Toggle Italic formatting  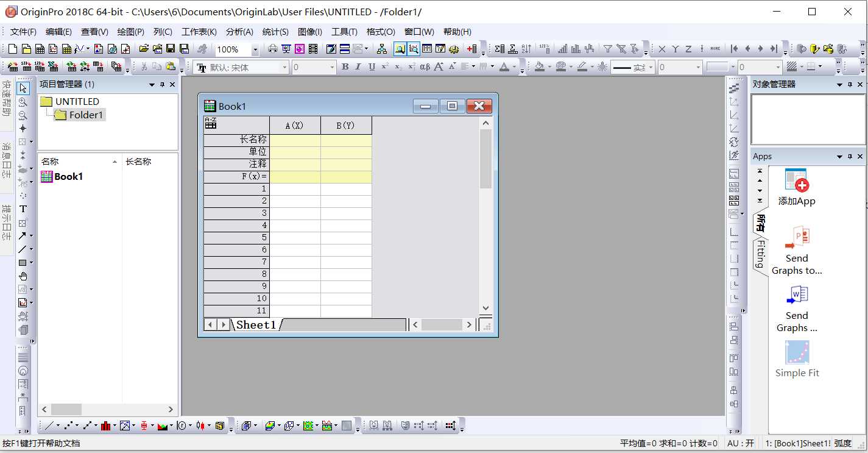coord(358,66)
